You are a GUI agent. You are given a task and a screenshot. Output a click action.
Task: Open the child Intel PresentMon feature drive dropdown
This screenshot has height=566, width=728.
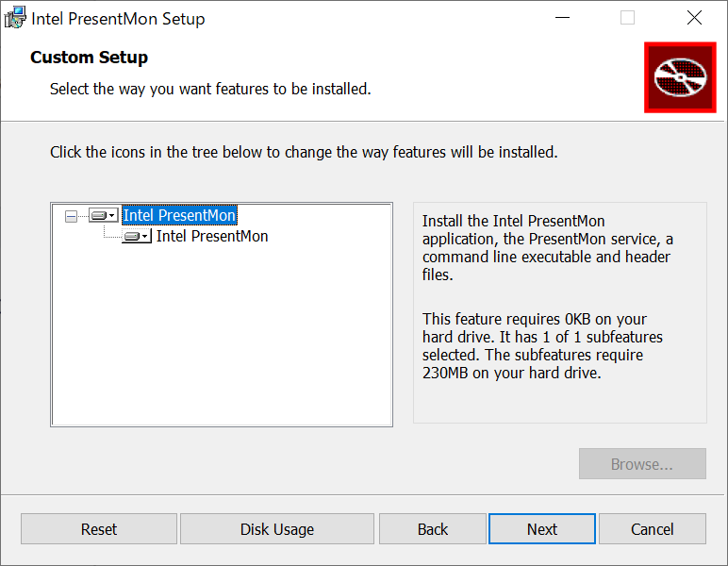tap(137, 237)
